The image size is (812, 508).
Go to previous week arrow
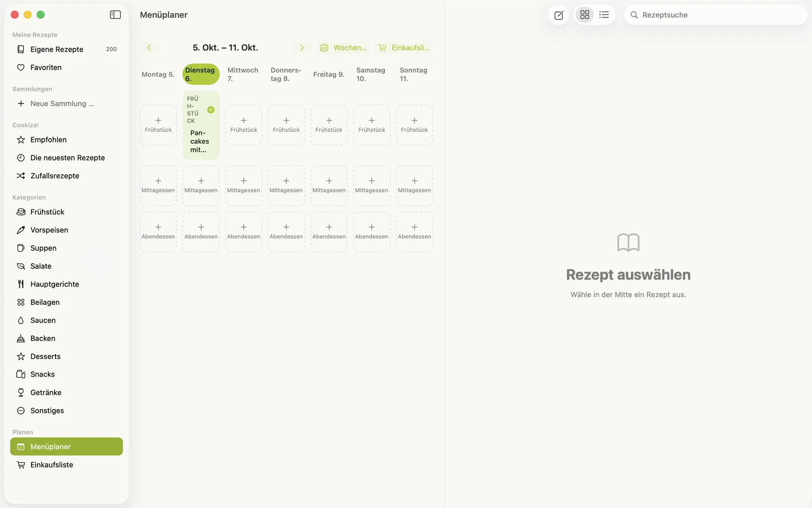pyautogui.click(x=149, y=47)
